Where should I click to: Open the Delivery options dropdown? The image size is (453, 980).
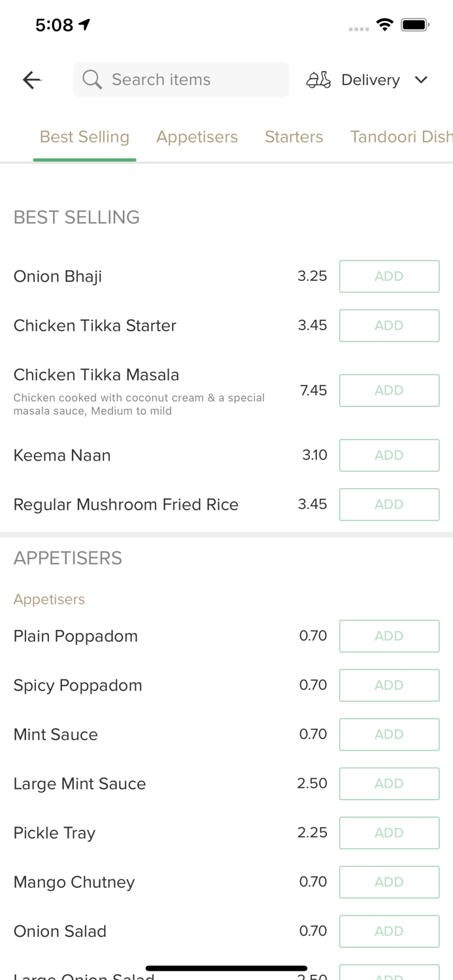(370, 79)
